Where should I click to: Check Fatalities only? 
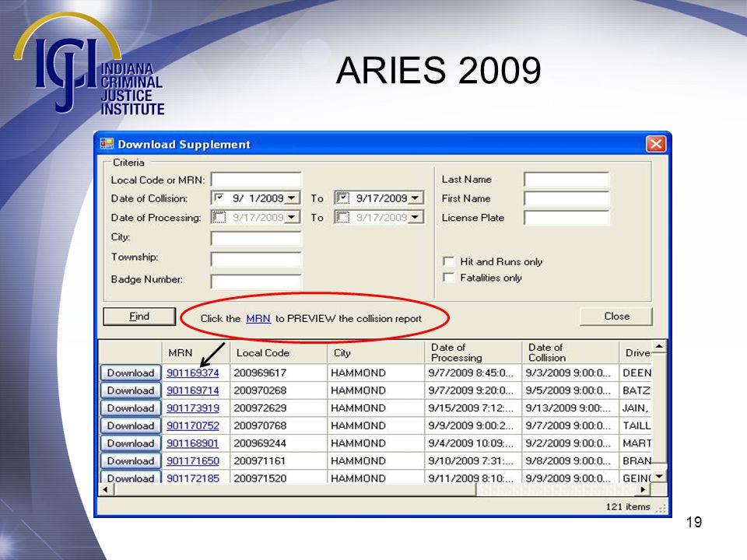click(448, 277)
